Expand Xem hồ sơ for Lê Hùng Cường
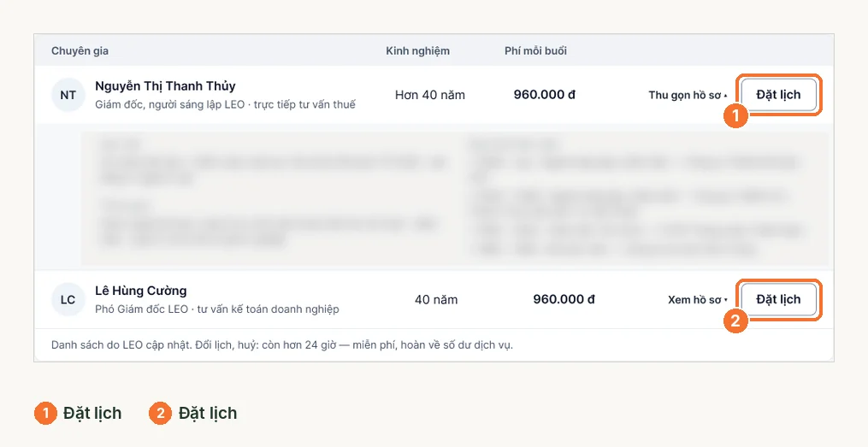The image size is (868, 447). pos(698,300)
